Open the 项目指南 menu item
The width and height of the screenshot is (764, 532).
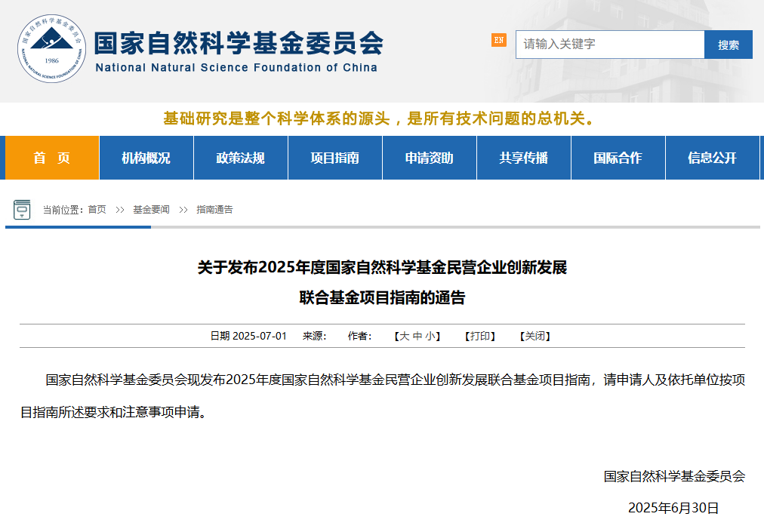coord(335,158)
